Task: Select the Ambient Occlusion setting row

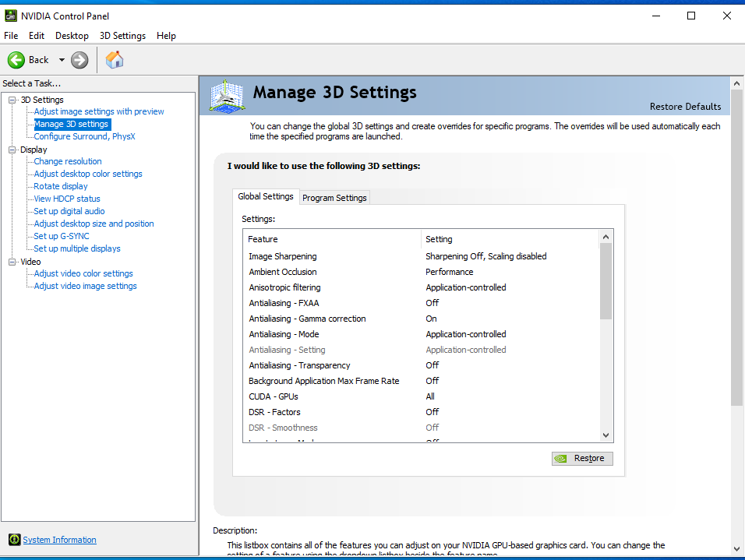Action: click(x=283, y=272)
